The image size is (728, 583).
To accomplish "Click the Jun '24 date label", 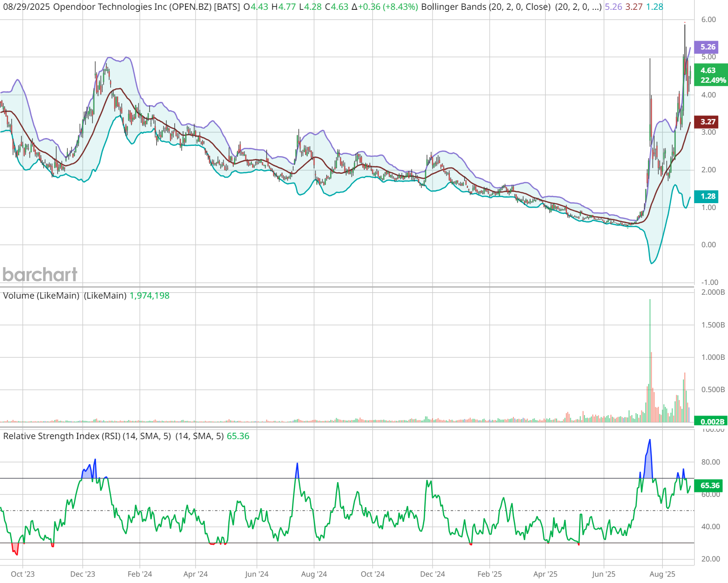I will pos(257,574).
